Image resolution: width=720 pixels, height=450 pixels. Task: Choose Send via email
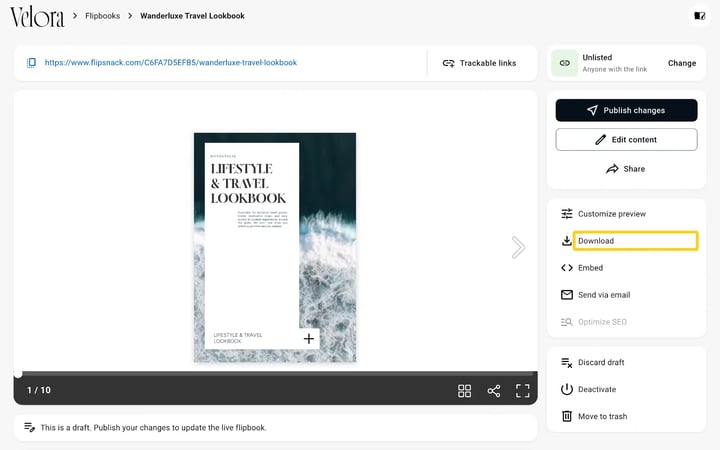pyautogui.click(x=604, y=295)
